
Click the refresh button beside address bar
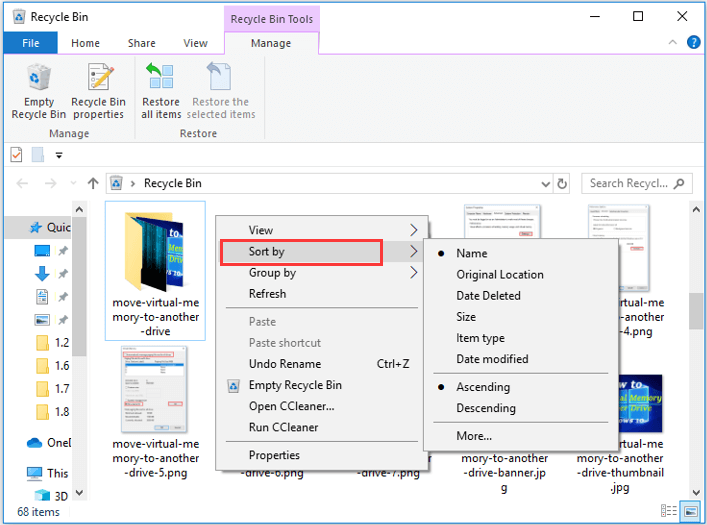tap(562, 184)
